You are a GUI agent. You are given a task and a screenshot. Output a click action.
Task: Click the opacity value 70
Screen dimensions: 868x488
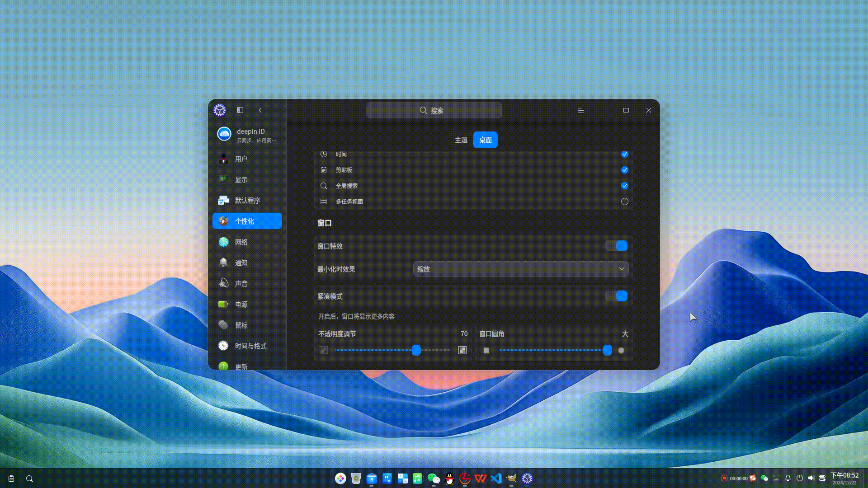[x=464, y=334]
